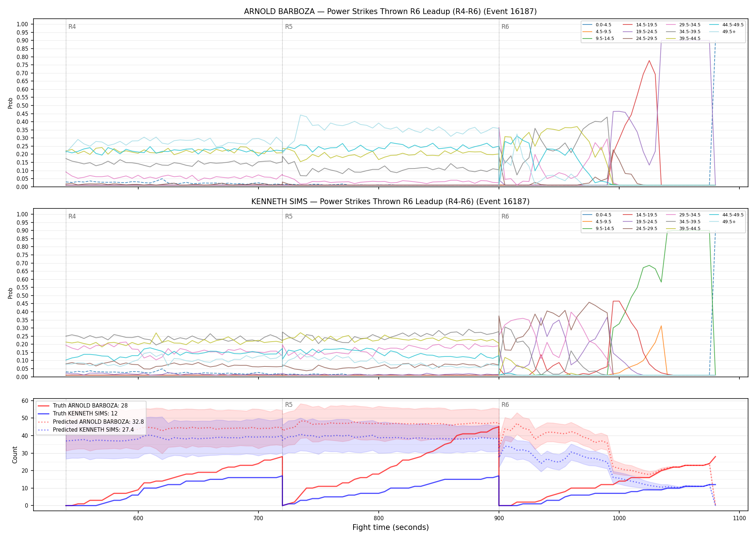Select the 60 tick on the Count axis
The height and width of the screenshot is (540, 756).
pyautogui.click(x=25, y=401)
